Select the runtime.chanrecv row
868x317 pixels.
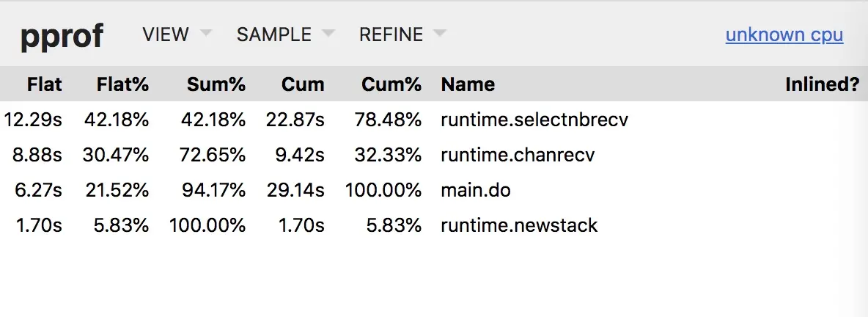click(x=434, y=155)
